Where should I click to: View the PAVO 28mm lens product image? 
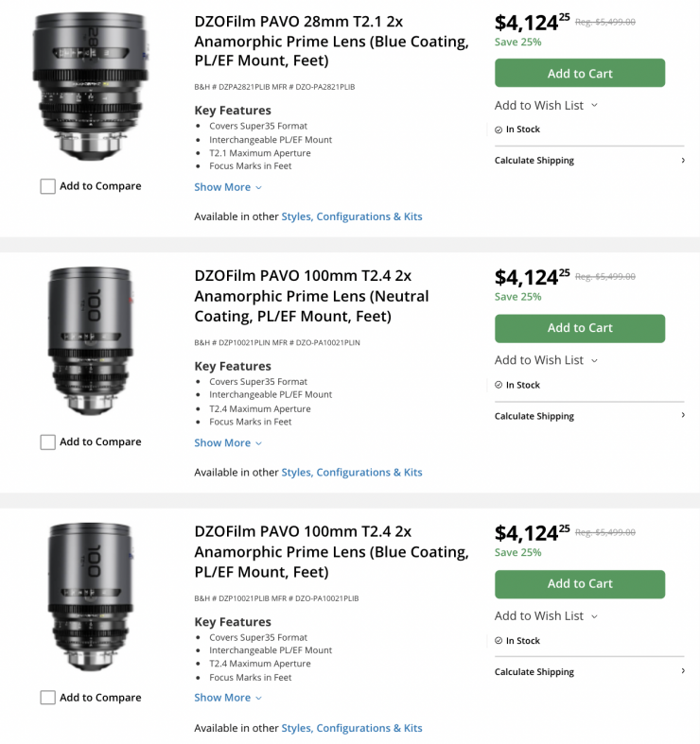coord(91,87)
